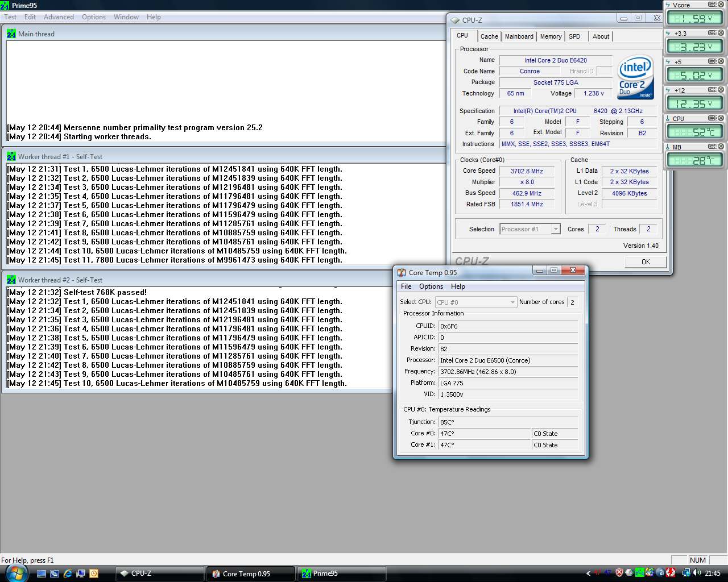Click the config icon on the +3.3 gadget
728x582 pixels.
coord(712,33)
